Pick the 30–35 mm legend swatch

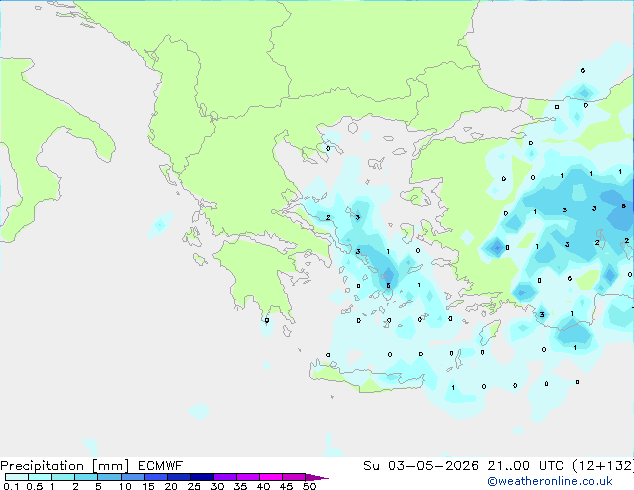coord(225,477)
